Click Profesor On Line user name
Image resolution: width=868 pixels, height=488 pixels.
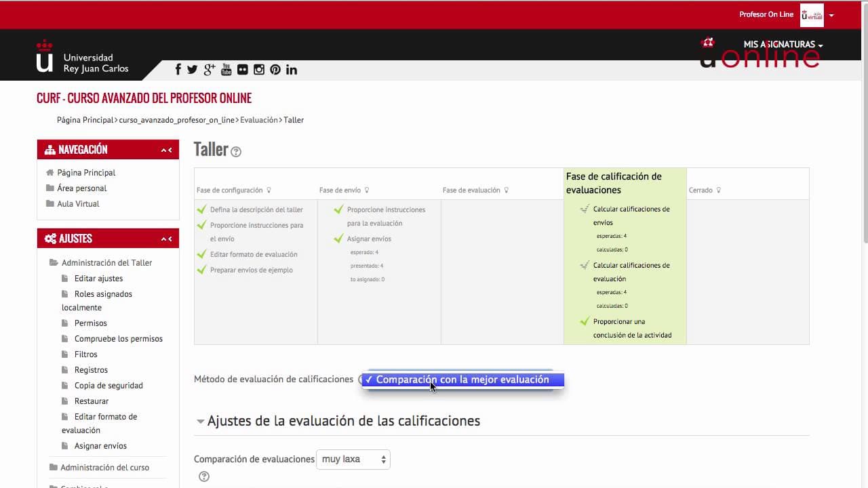coord(766,14)
